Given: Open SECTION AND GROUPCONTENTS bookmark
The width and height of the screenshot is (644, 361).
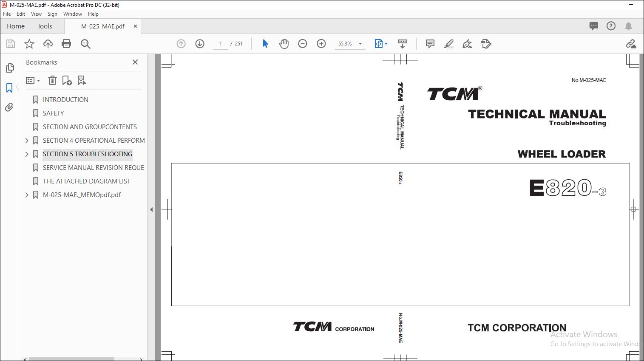Looking at the screenshot, I should pyautogui.click(x=90, y=127).
